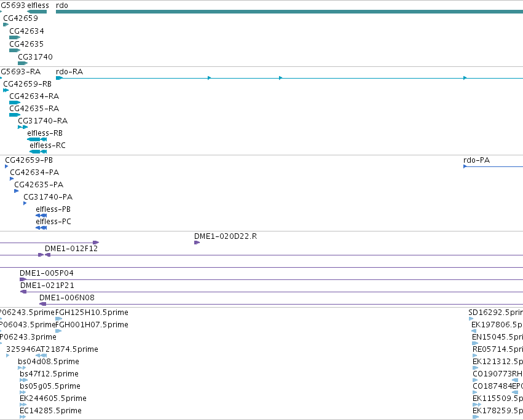Select the elfless-PC protein
523x420 pixels.
tap(41, 228)
